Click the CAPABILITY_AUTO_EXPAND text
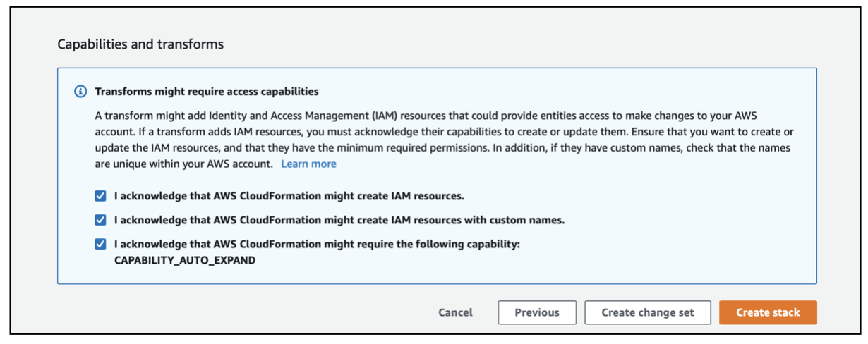868x344 pixels. pos(184,260)
